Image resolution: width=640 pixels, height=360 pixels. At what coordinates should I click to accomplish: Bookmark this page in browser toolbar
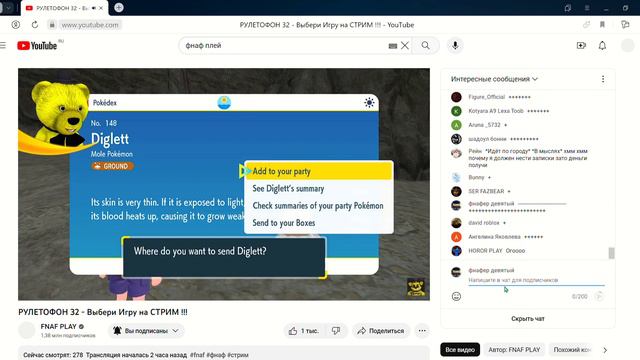(x=602, y=25)
